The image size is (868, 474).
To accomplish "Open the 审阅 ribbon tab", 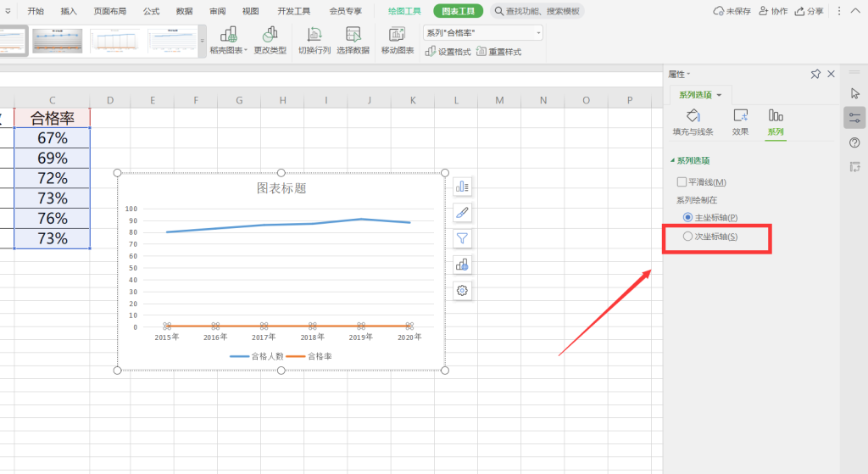I will coord(218,11).
